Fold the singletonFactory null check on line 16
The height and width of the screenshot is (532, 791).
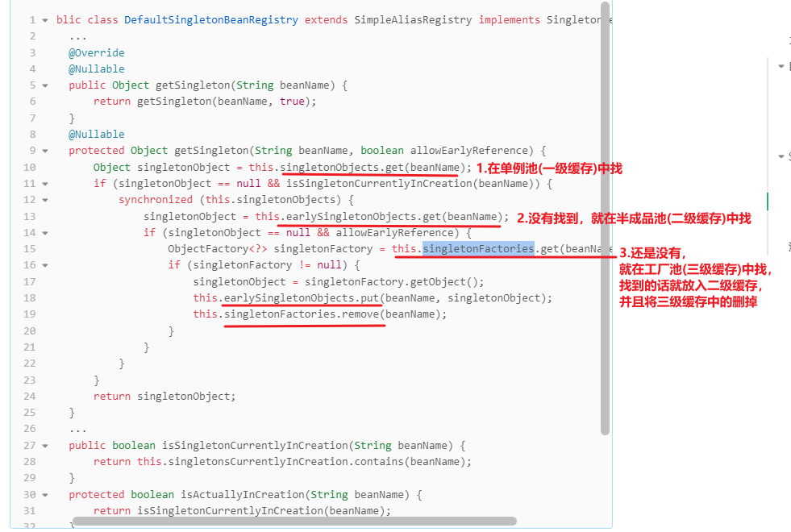pyautogui.click(x=45, y=265)
